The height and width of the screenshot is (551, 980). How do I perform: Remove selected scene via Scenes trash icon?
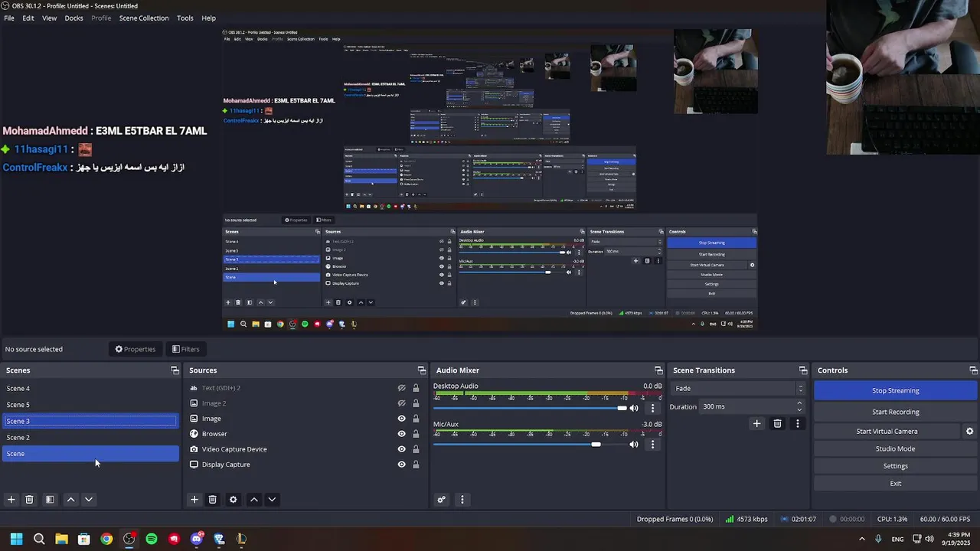(x=29, y=500)
